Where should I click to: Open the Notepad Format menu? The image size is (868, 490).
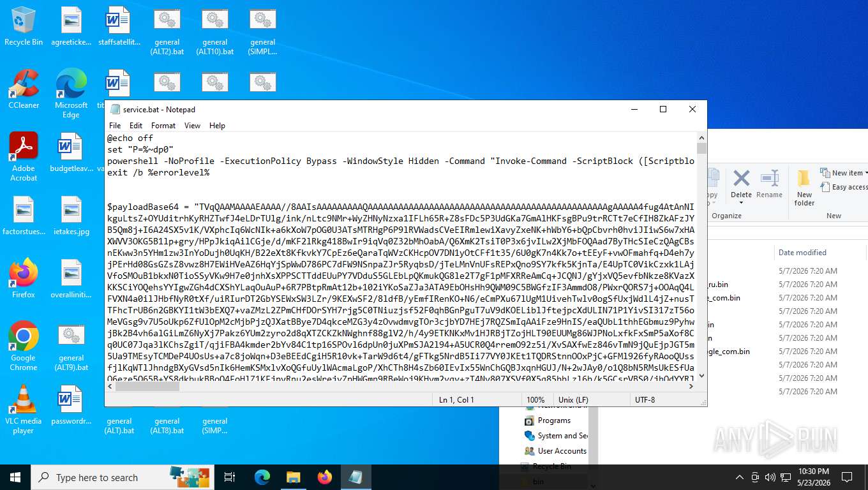tap(163, 126)
